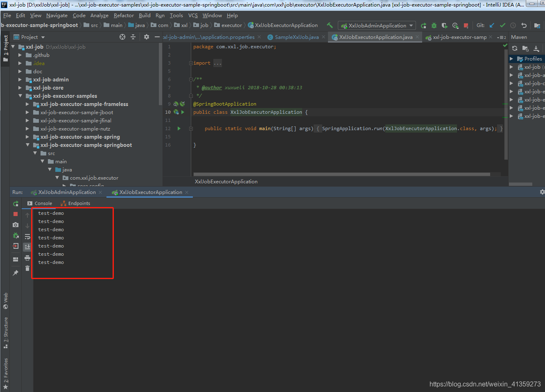The height and width of the screenshot is (392, 545).
Task: Close the XxlJobExecutorApplication.java tab
Action: tap(417, 37)
